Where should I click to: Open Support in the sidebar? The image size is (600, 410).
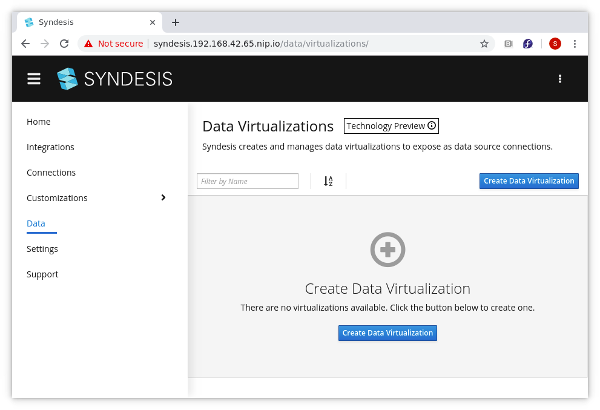(x=42, y=274)
